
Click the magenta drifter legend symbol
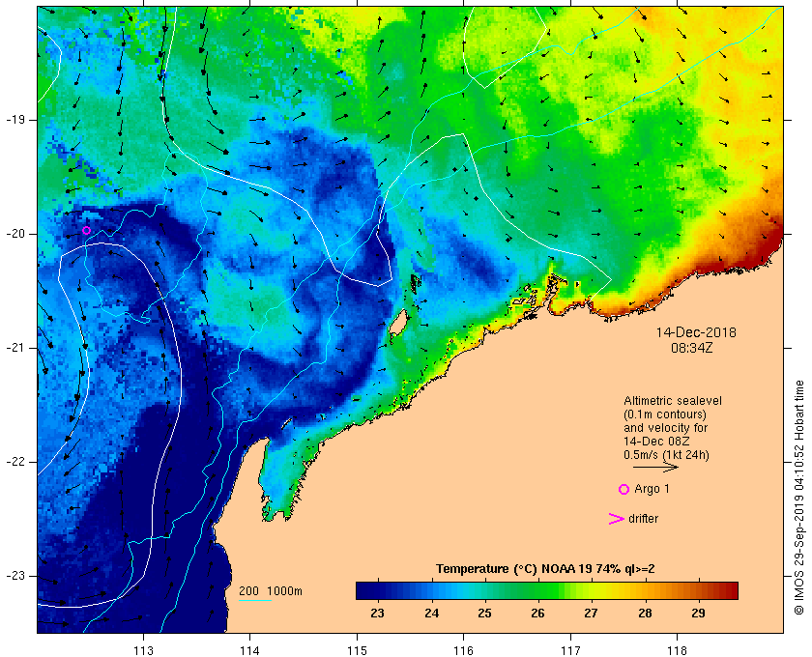616,519
